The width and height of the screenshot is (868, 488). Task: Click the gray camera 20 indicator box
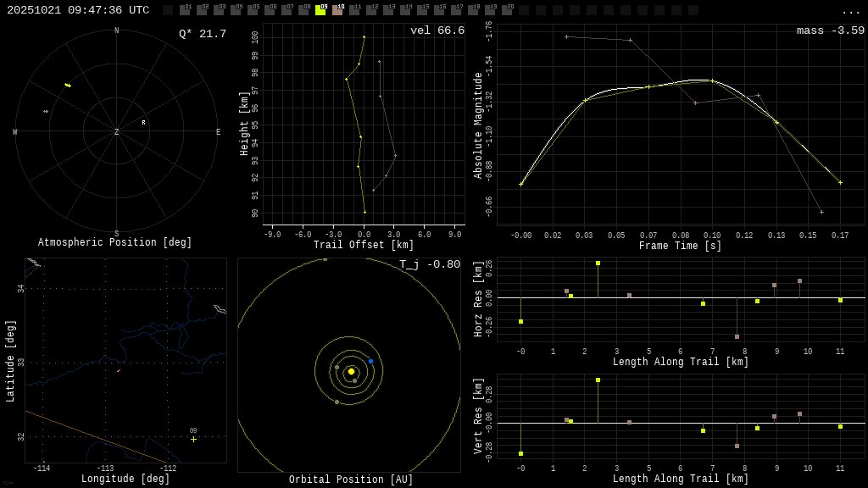pos(507,10)
